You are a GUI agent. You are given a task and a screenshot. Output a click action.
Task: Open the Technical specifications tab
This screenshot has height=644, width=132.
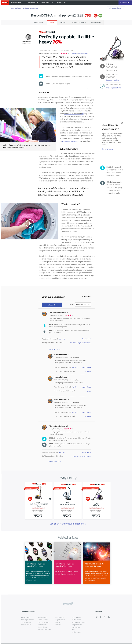point(79,22)
